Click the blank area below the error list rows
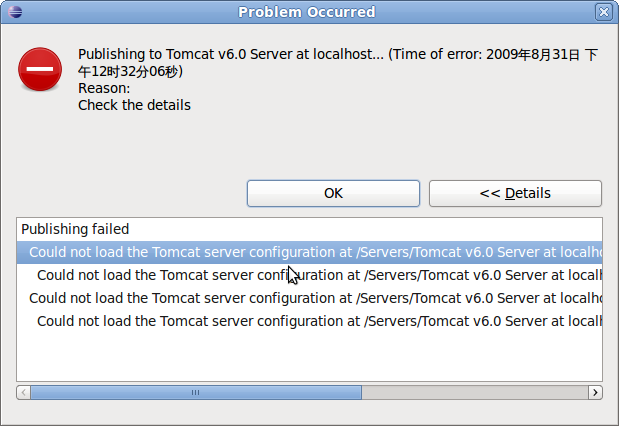 point(310,357)
